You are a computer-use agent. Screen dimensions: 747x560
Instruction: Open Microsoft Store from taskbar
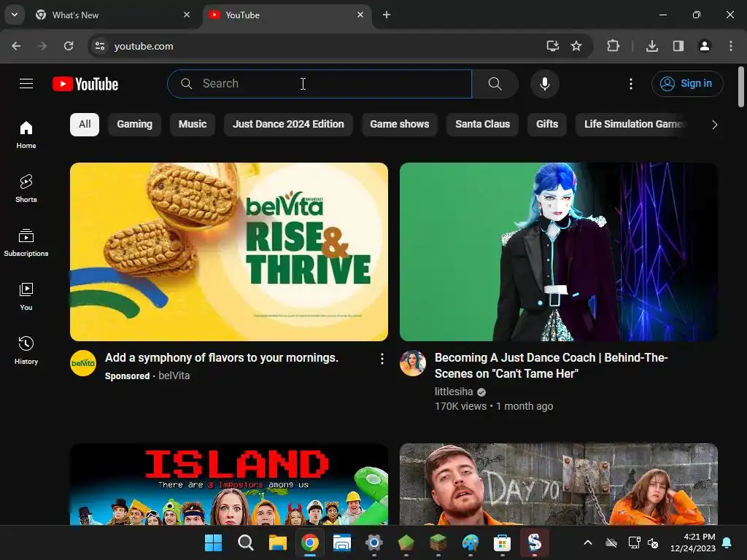coord(502,542)
